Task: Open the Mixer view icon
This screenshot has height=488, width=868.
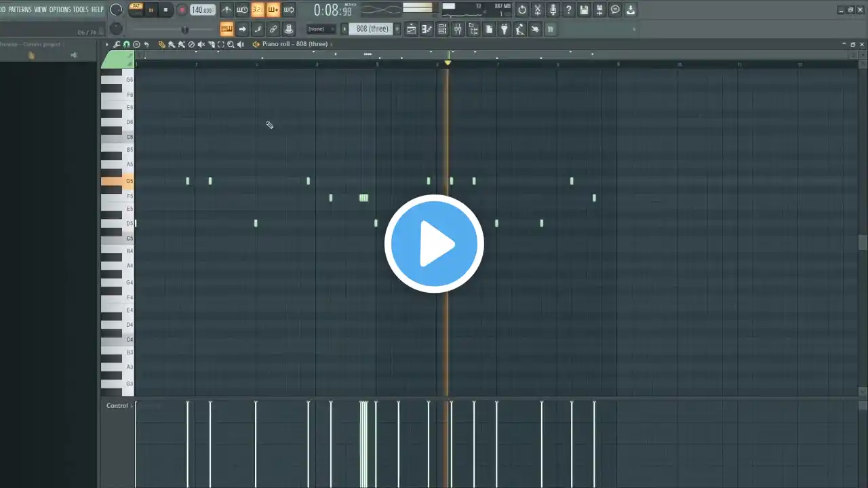Action: [x=458, y=29]
